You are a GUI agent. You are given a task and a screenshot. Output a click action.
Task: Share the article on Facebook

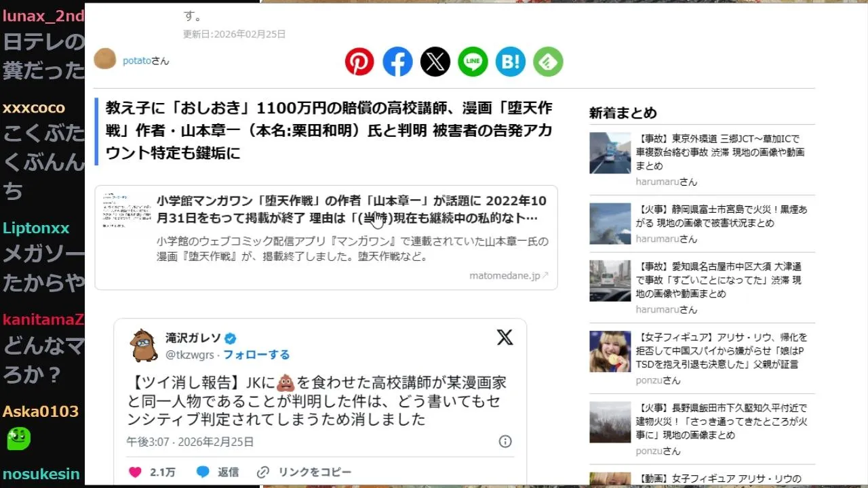click(397, 62)
